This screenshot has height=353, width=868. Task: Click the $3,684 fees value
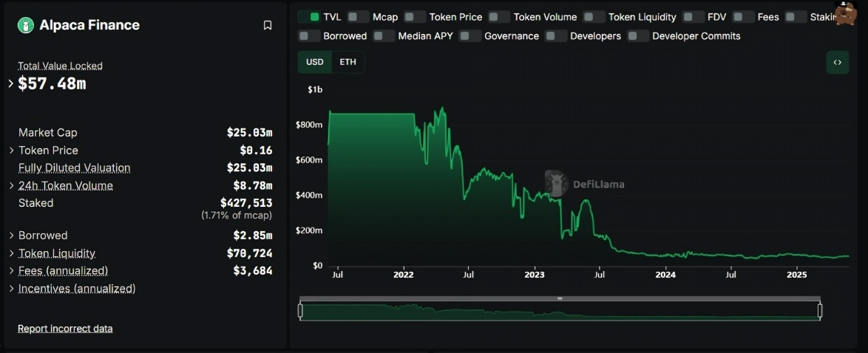point(253,271)
